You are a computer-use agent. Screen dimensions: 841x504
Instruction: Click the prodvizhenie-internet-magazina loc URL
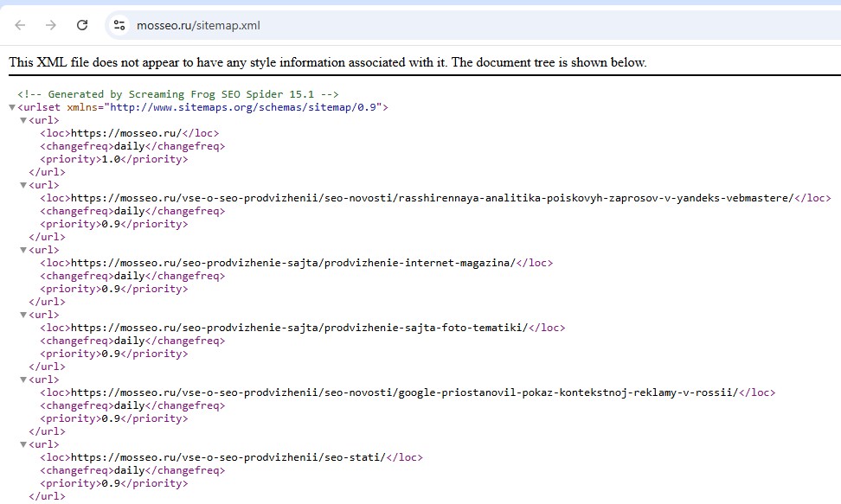[292, 263]
